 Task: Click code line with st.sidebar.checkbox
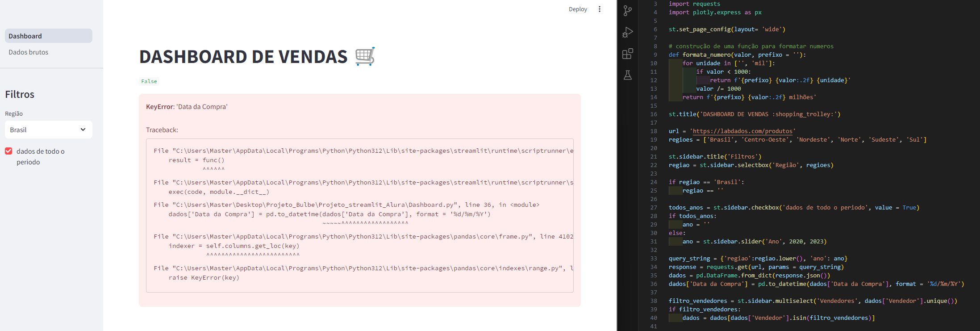tap(794, 207)
